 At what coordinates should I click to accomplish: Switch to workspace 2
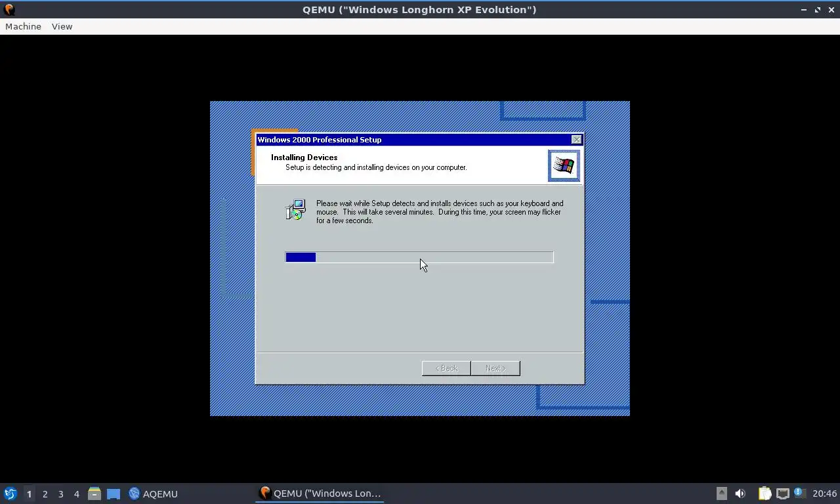(x=45, y=493)
